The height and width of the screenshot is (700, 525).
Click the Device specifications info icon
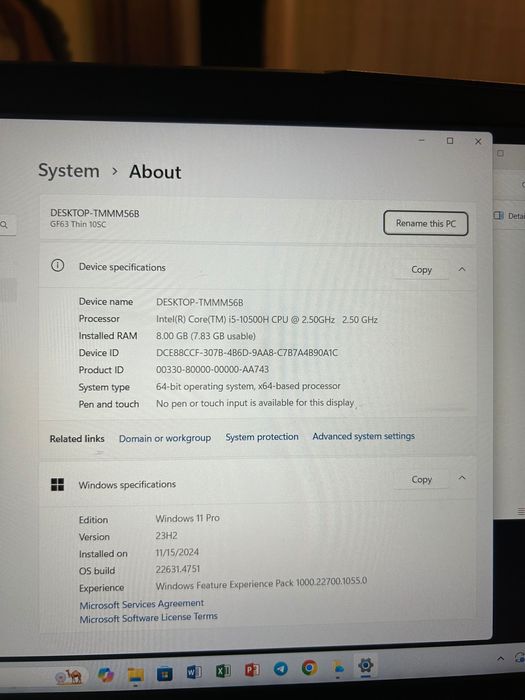[x=57, y=266]
